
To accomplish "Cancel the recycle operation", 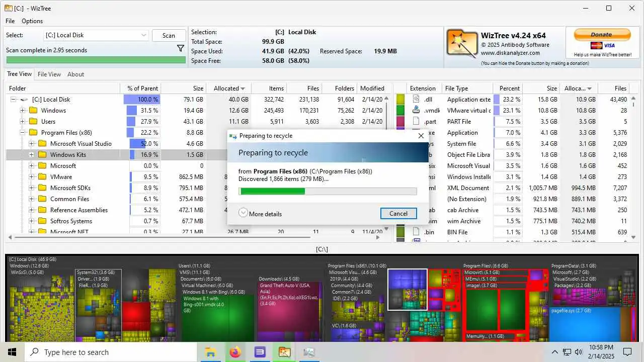I will (x=398, y=213).
